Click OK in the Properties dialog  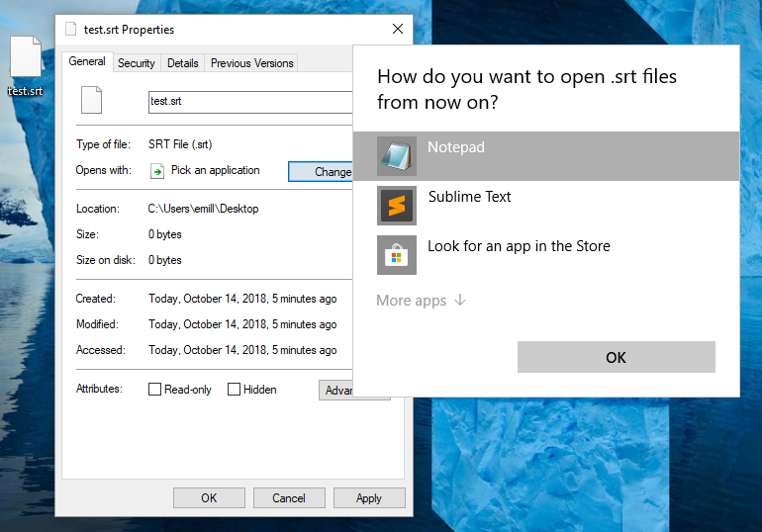point(209,498)
